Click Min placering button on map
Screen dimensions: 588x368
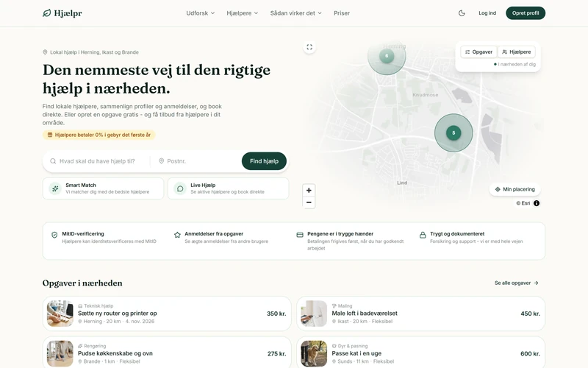[515, 189]
